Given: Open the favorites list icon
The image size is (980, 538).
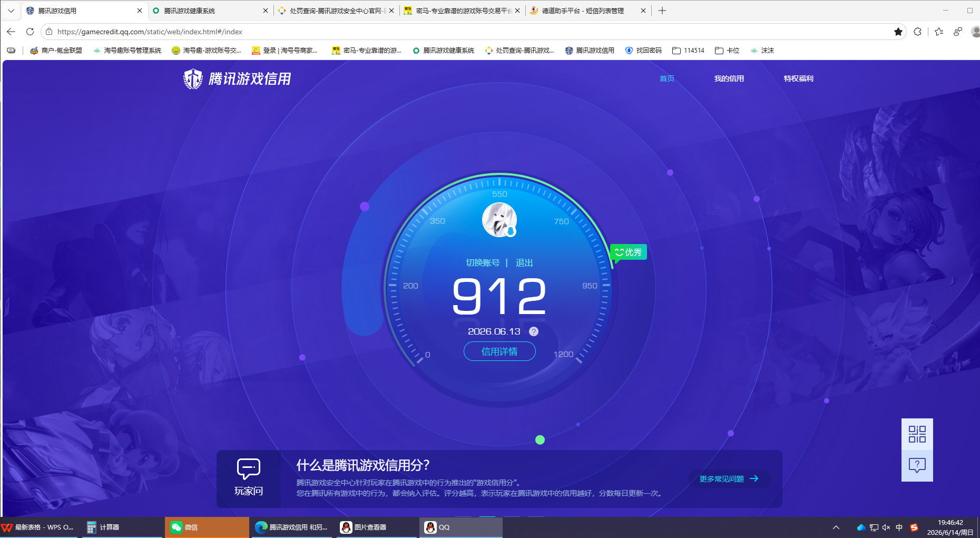Looking at the screenshot, I should 939,32.
